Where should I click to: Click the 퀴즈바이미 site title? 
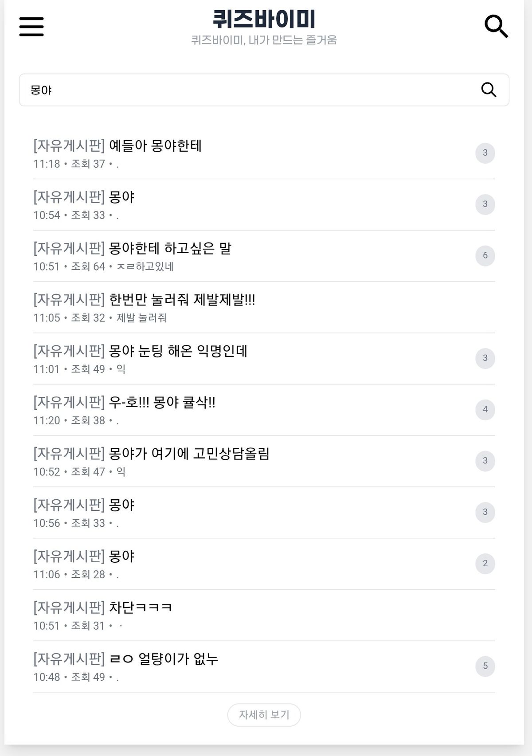click(264, 20)
